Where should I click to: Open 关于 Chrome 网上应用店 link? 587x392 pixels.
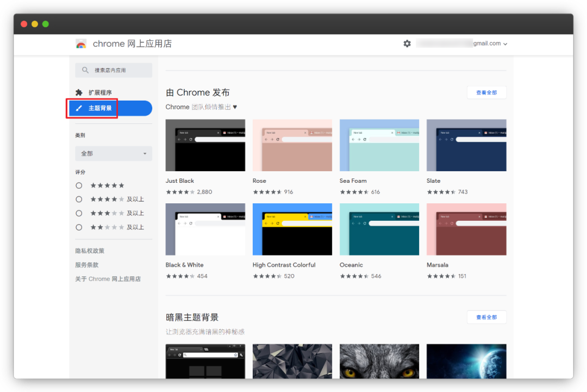click(x=108, y=279)
